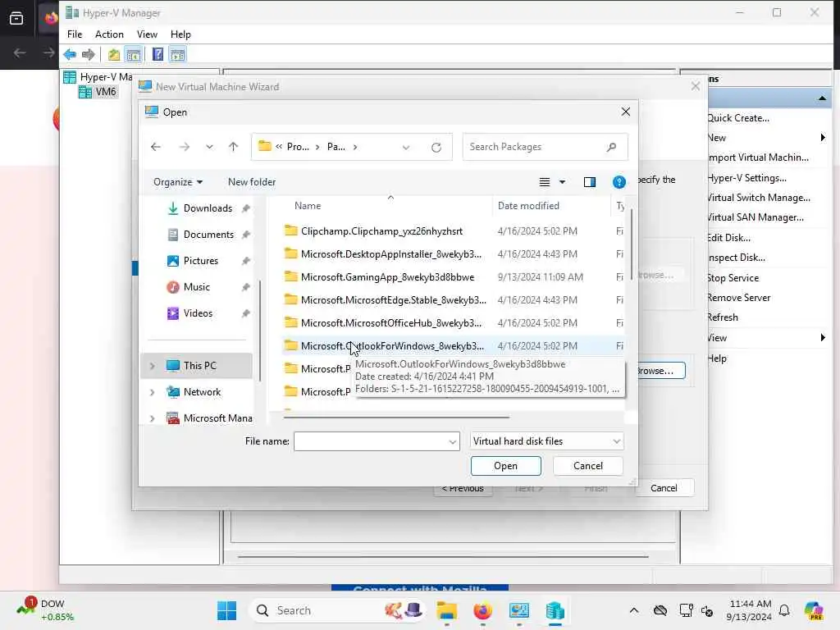This screenshot has height=630, width=840.
Task: Open the Help menu in Hyper-V Manager
Action: click(180, 34)
